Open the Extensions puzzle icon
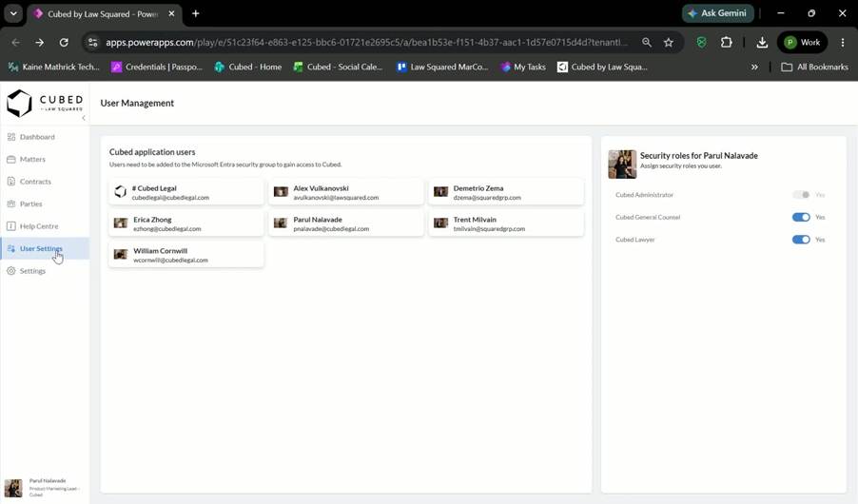The height and width of the screenshot is (504, 858). click(x=726, y=42)
